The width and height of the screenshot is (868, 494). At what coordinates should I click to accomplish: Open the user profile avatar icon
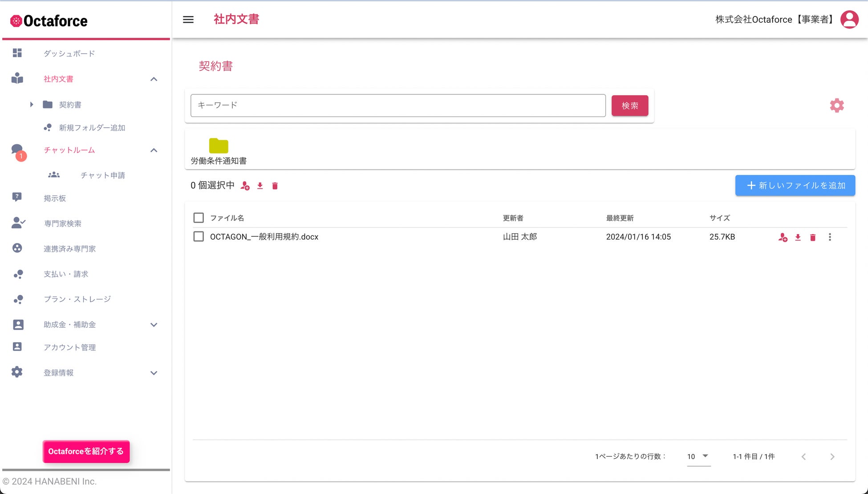(849, 20)
